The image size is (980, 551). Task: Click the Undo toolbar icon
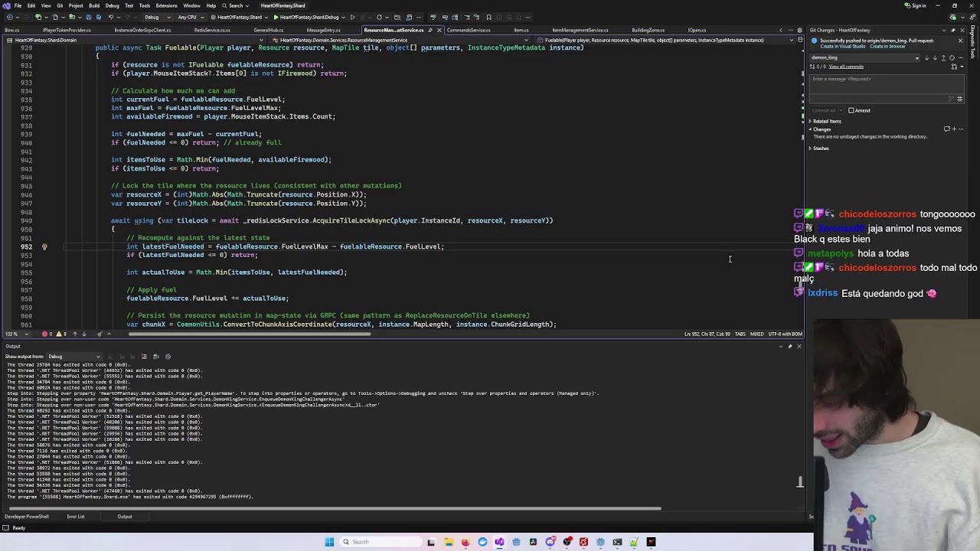point(111,17)
